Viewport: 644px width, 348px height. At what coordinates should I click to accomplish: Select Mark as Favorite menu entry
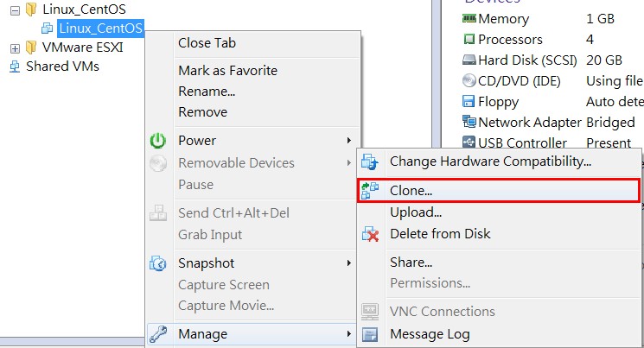pyautogui.click(x=227, y=71)
